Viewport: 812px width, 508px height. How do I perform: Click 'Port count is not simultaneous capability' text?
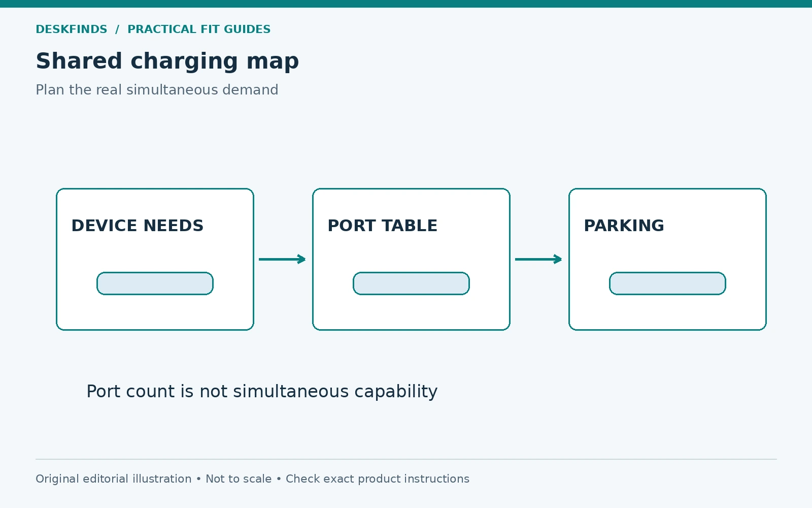tap(262, 392)
